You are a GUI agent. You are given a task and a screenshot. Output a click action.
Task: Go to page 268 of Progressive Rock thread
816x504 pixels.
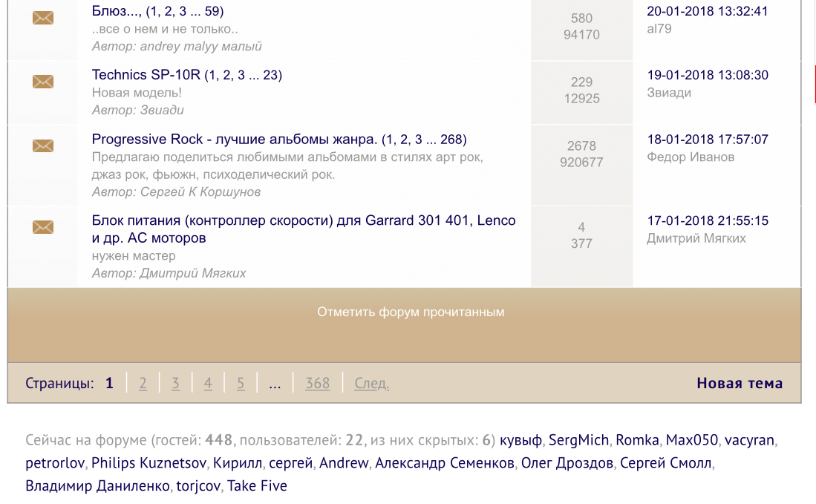(451, 140)
